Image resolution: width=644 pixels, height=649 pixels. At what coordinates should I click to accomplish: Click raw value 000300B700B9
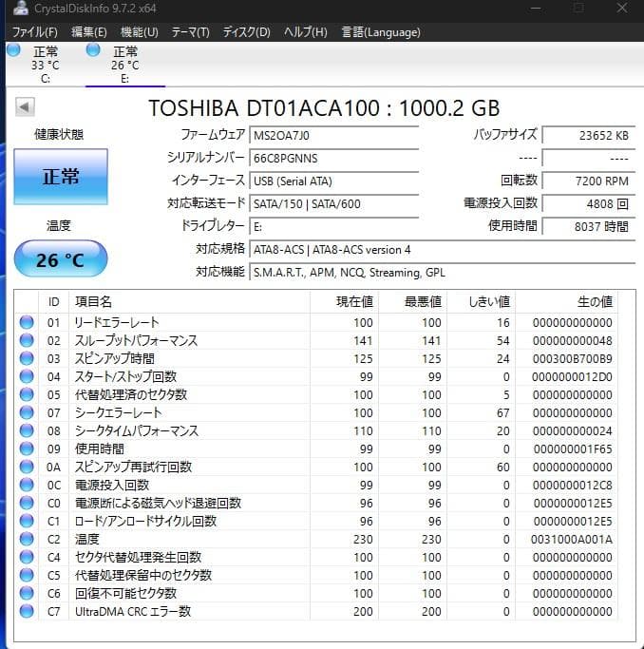573,358
